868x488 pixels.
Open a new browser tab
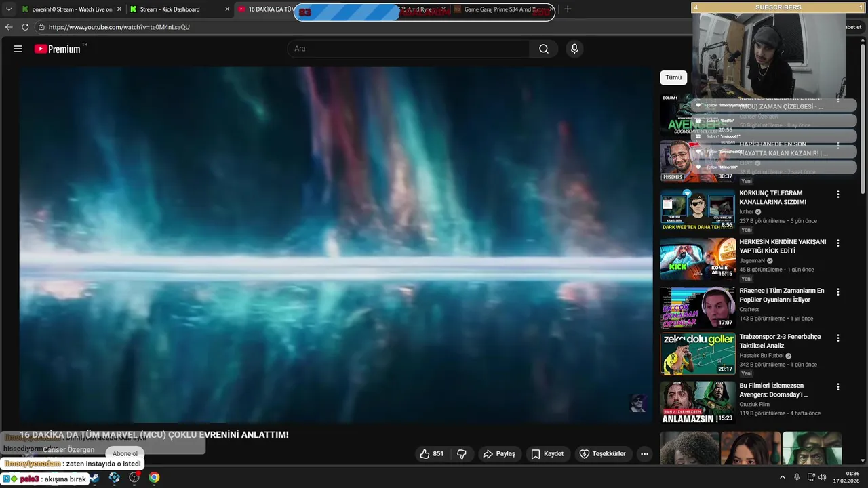coord(568,9)
